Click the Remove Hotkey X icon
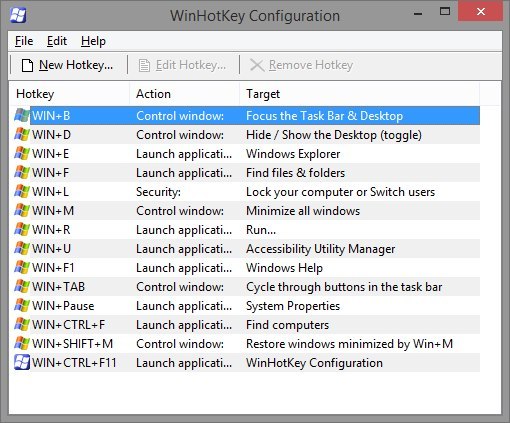The height and width of the screenshot is (423, 510). pyautogui.click(x=257, y=65)
